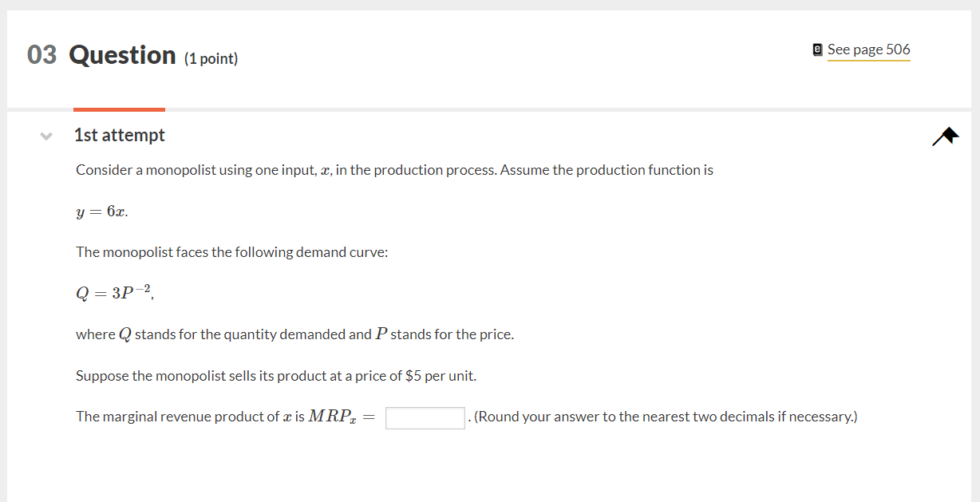Click See page 506 to view the textbook
This screenshot has height=502, width=980.
pyautogui.click(x=868, y=49)
